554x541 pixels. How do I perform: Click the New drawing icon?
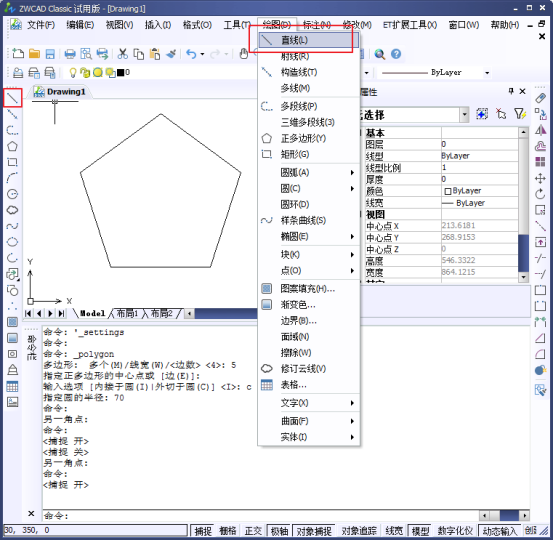[x=18, y=54]
